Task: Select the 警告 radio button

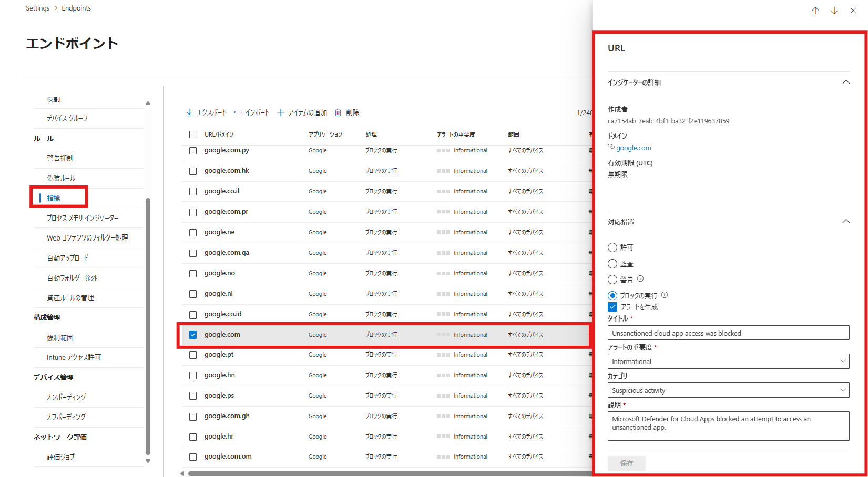Action: 612,279
